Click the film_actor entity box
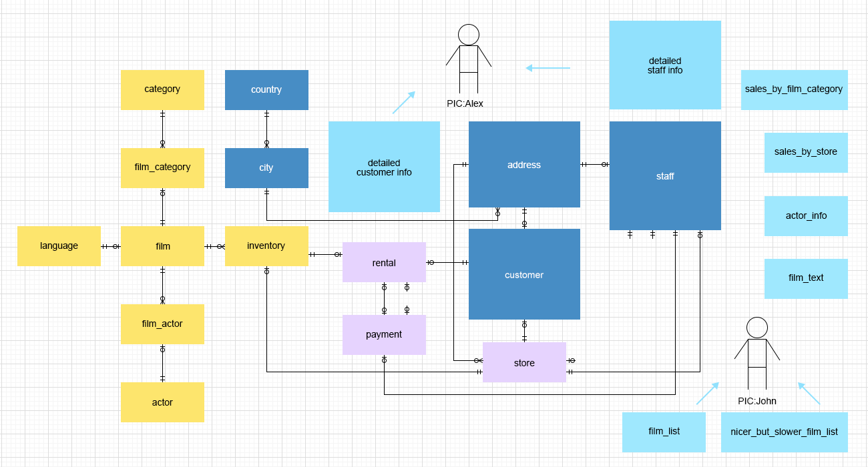Image resolution: width=868 pixels, height=467 pixels. tap(162, 324)
